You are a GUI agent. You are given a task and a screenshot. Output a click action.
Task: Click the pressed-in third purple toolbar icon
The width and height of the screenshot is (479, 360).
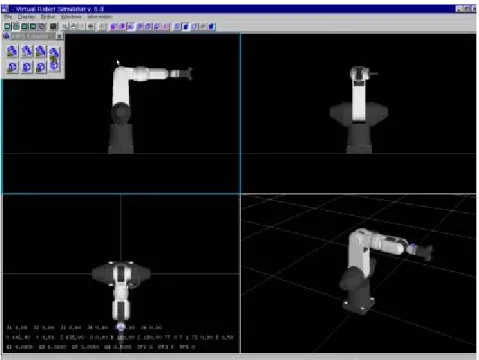(131, 26)
